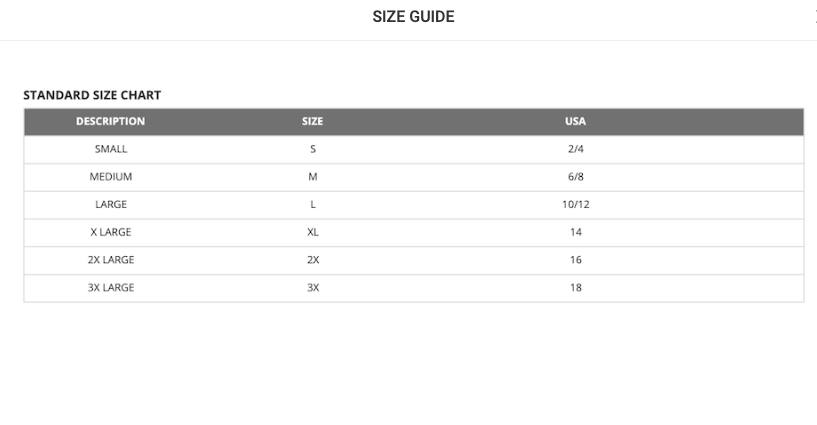
Task: Click the USA size 18 cell
Action: tap(575, 288)
